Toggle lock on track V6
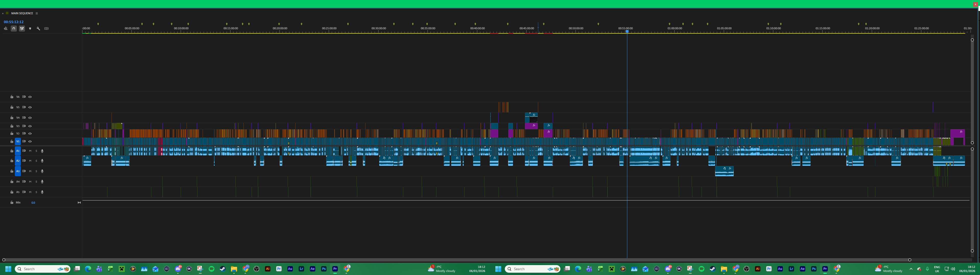The height and width of the screenshot is (275, 980). click(x=12, y=97)
